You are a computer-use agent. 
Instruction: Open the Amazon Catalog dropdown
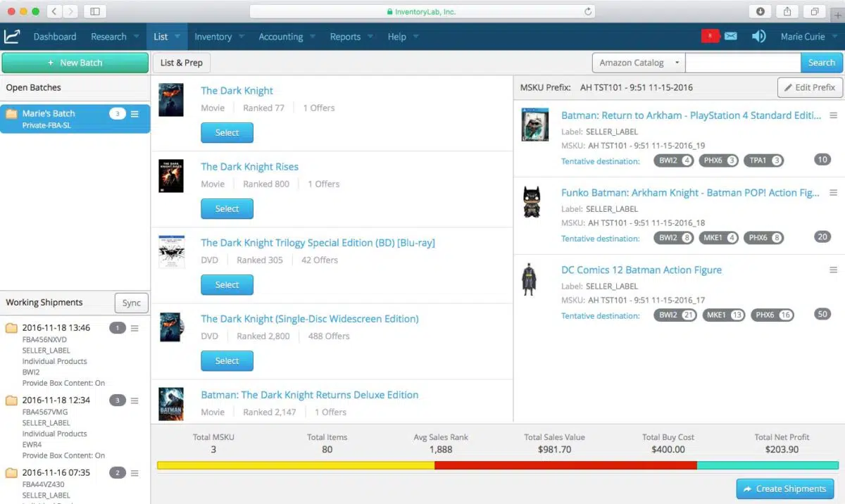637,62
